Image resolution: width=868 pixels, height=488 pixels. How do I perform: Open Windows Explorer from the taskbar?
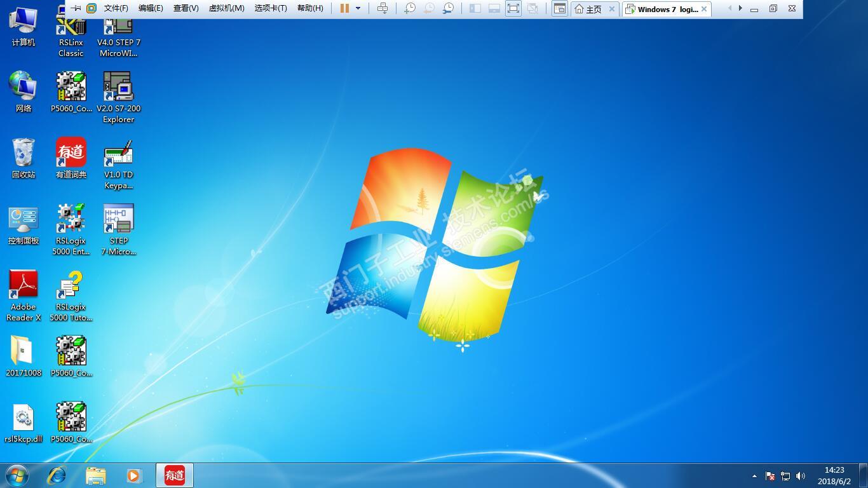coord(96,475)
